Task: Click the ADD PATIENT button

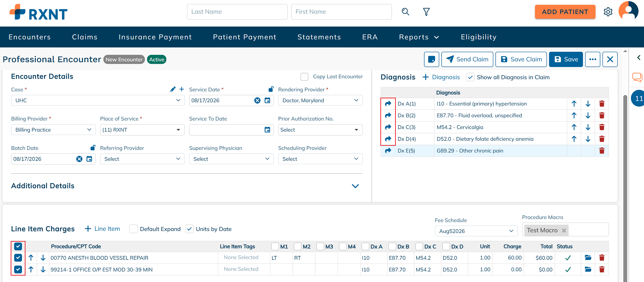Action: pos(565,12)
